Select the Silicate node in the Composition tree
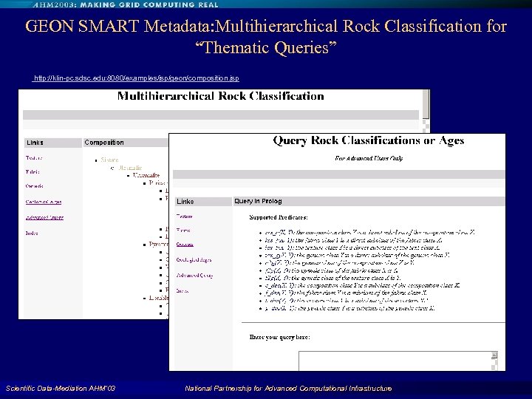Image resolution: width=532 pixels, height=399 pixels. (x=109, y=160)
